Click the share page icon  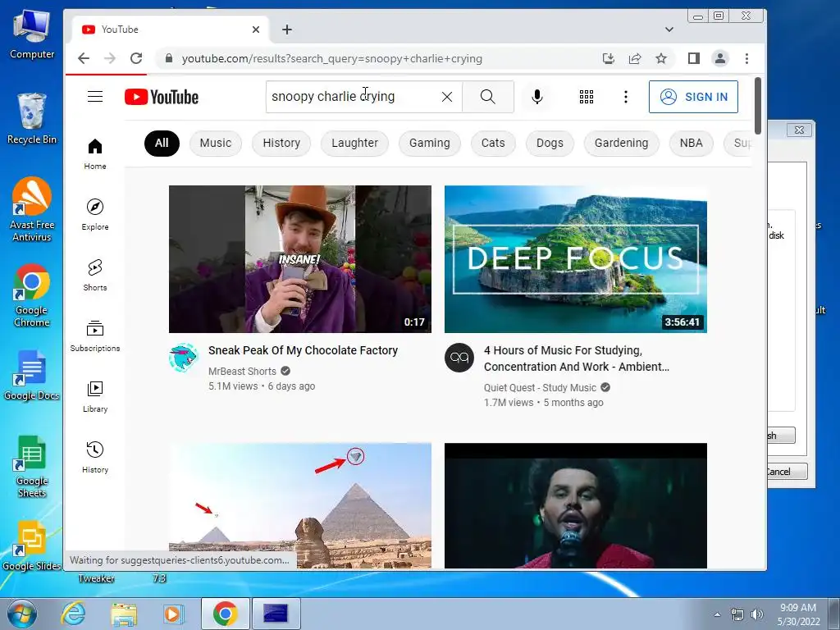(x=635, y=58)
